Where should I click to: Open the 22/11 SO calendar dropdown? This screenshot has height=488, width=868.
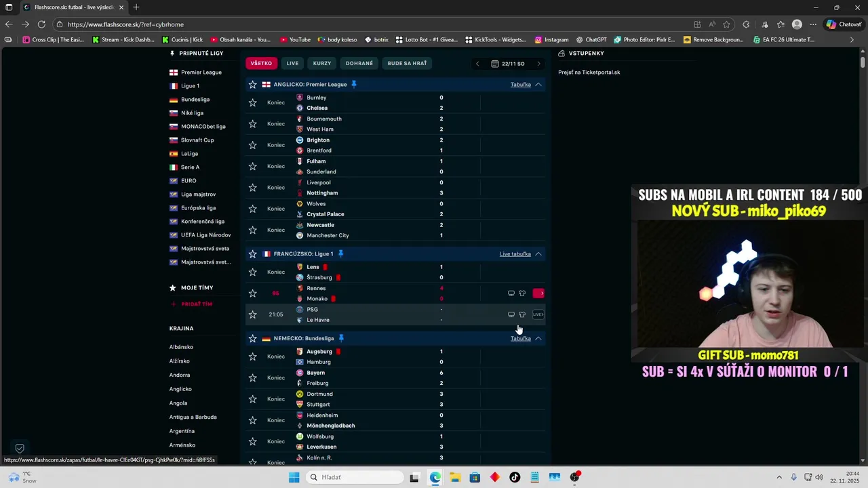point(508,64)
